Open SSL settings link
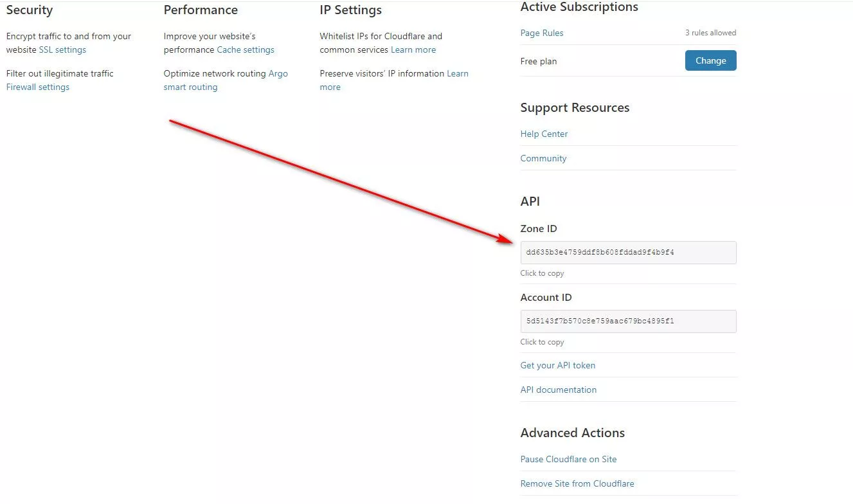The image size is (853, 504). click(62, 50)
